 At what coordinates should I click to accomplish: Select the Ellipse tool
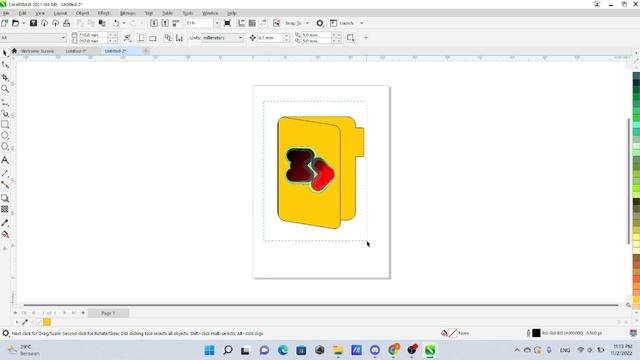(x=5, y=135)
